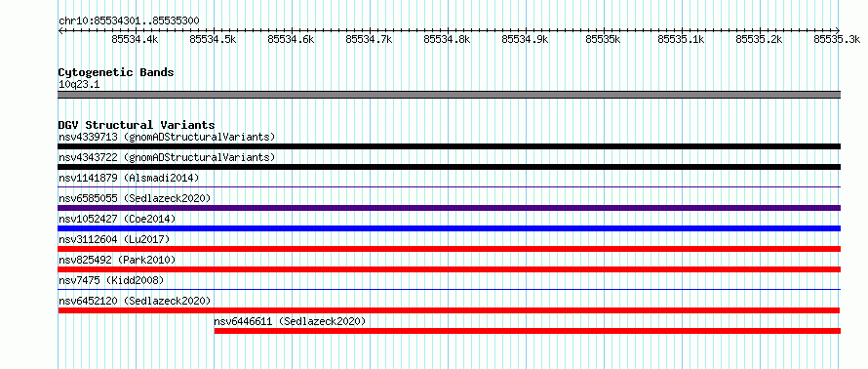Click the 85535.2k ruler tick label

tap(759, 39)
